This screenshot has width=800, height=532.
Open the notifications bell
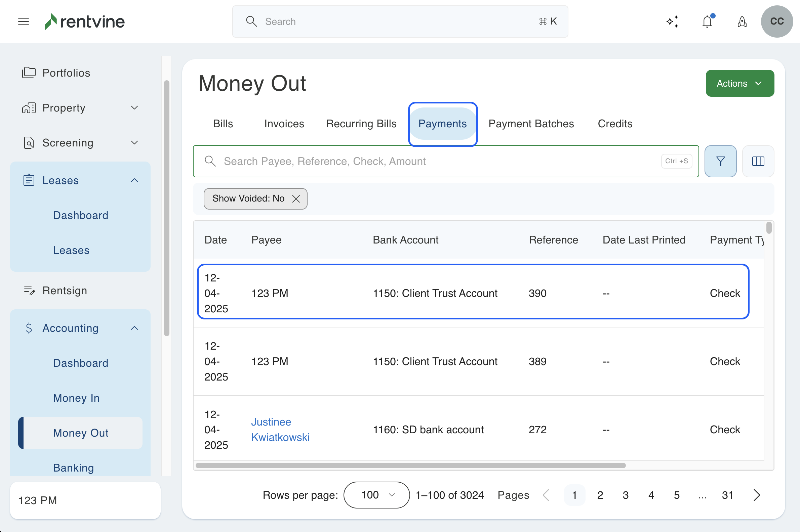(x=707, y=21)
